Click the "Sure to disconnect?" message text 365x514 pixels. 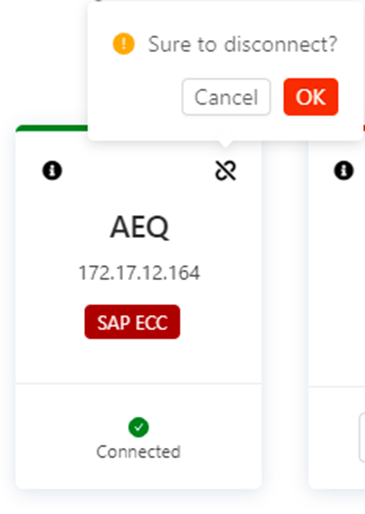pos(243,44)
